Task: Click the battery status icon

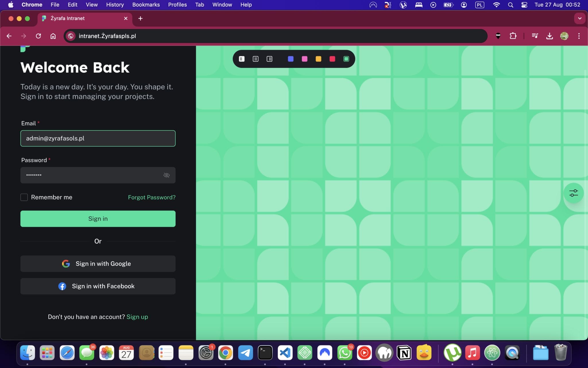Action: [448, 5]
